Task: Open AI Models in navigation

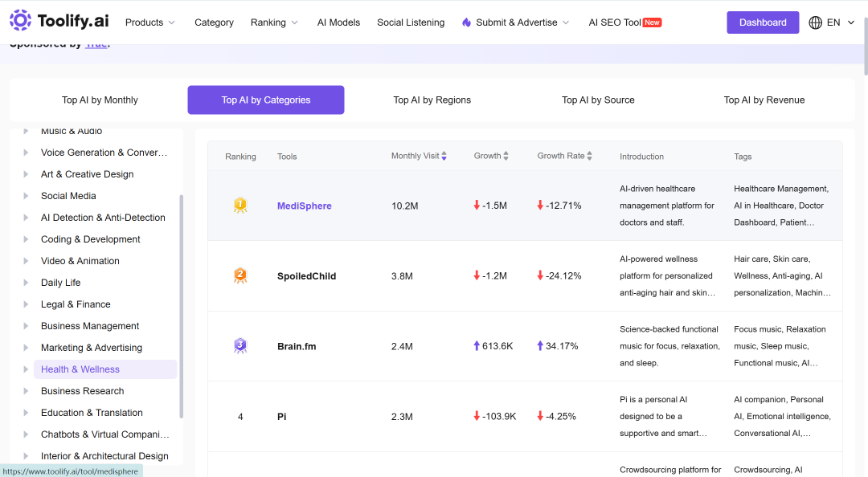Action: pos(338,22)
